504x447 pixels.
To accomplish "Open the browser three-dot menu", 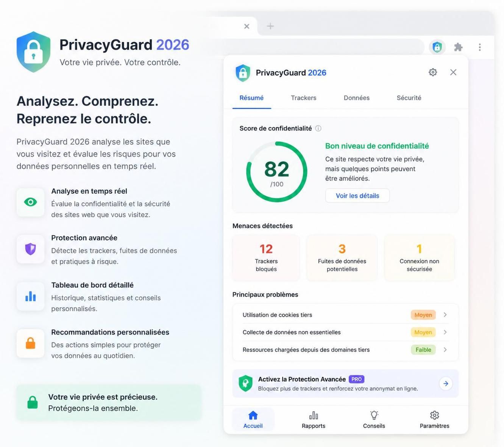I will 480,47.
